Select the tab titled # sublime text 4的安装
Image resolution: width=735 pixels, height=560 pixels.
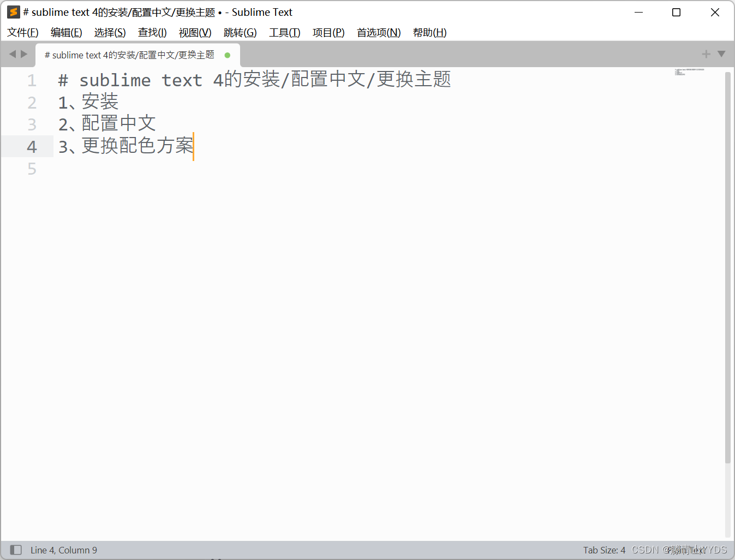coord(129,55)
